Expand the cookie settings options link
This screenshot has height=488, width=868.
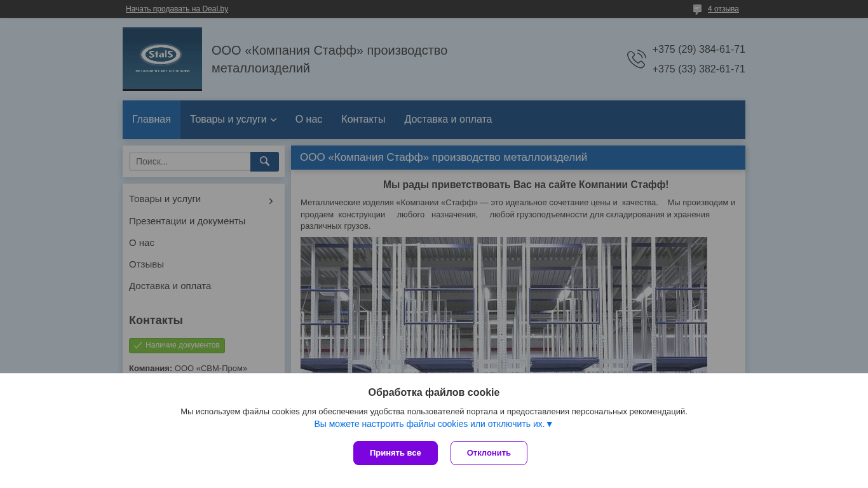coord(433,424)
